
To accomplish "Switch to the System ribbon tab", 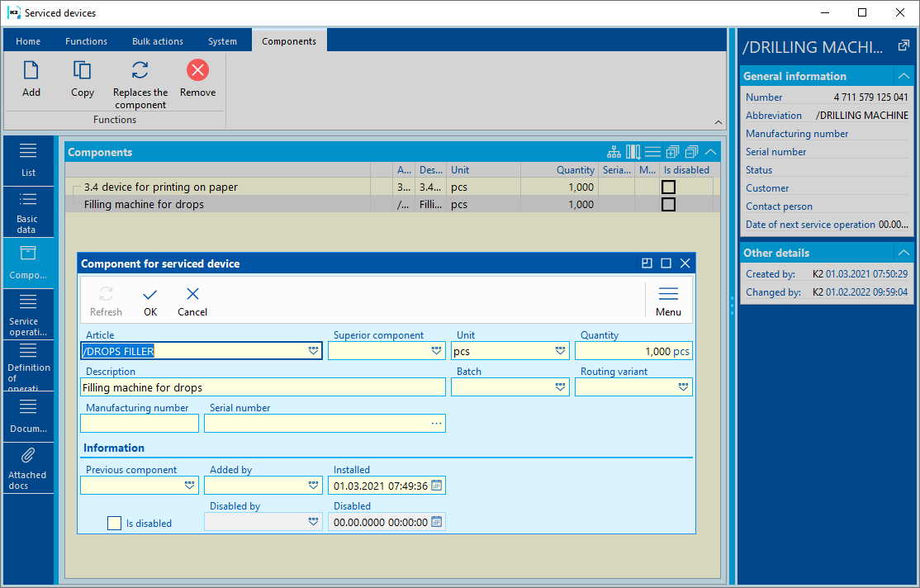I will point(222,41).
